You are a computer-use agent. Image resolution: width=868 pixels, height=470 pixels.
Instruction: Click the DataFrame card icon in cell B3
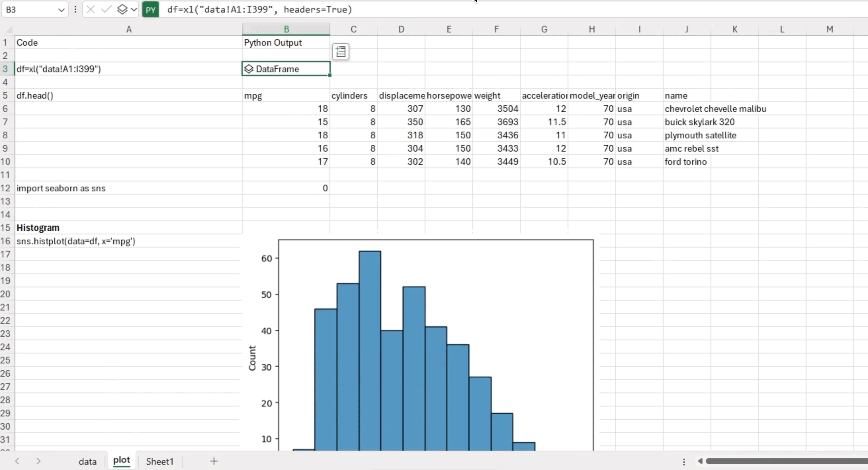click(x=249, y=69)
